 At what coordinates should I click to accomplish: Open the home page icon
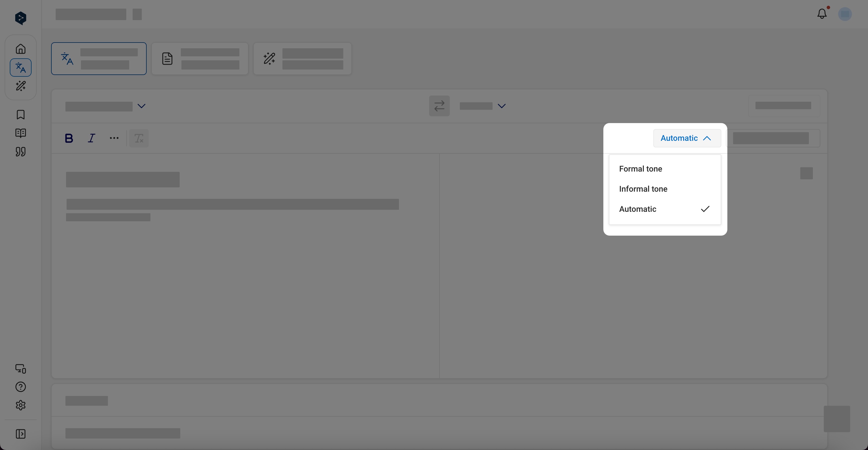coord(21,49)
